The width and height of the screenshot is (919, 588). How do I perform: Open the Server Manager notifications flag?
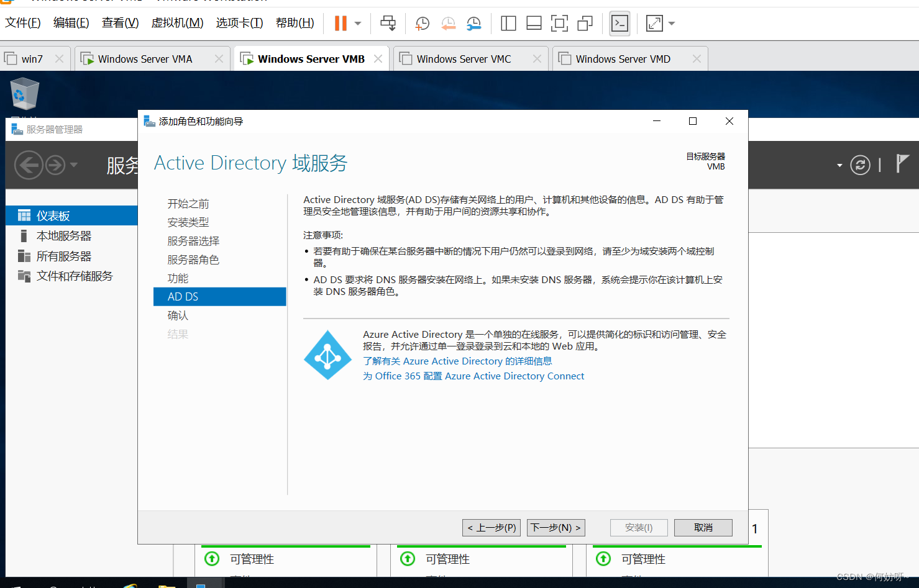tap(902, 164)
